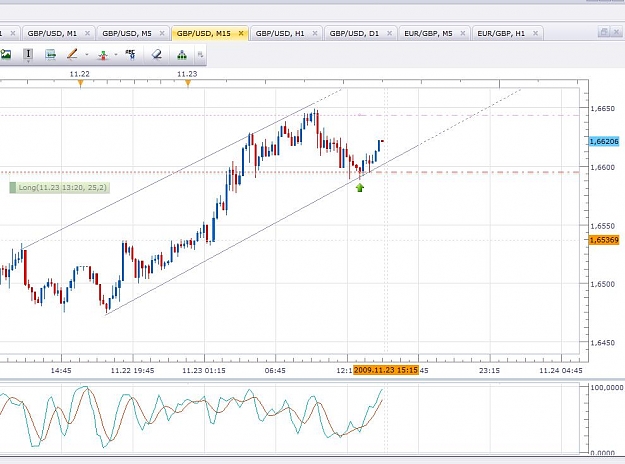This screenshot has height=464, width=625.
Task: Click the Long(11.23 13:20, 25,2) label
Action: [59, 187]
